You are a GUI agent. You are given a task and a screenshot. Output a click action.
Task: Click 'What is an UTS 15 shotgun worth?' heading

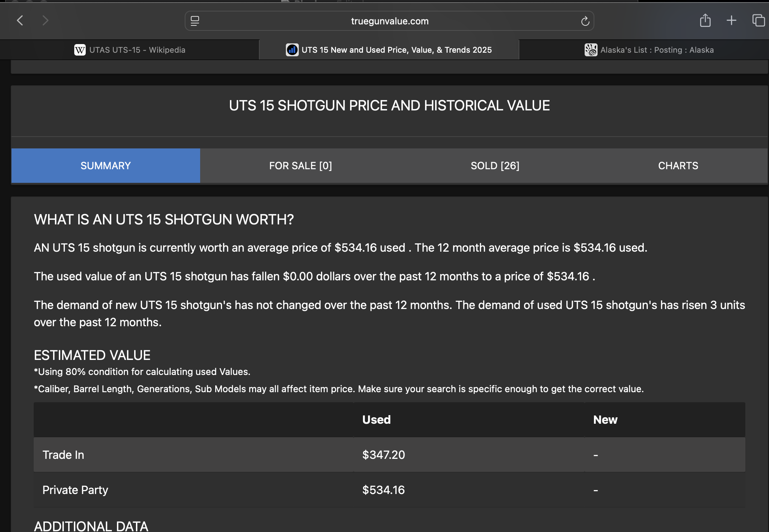point(164,219)
